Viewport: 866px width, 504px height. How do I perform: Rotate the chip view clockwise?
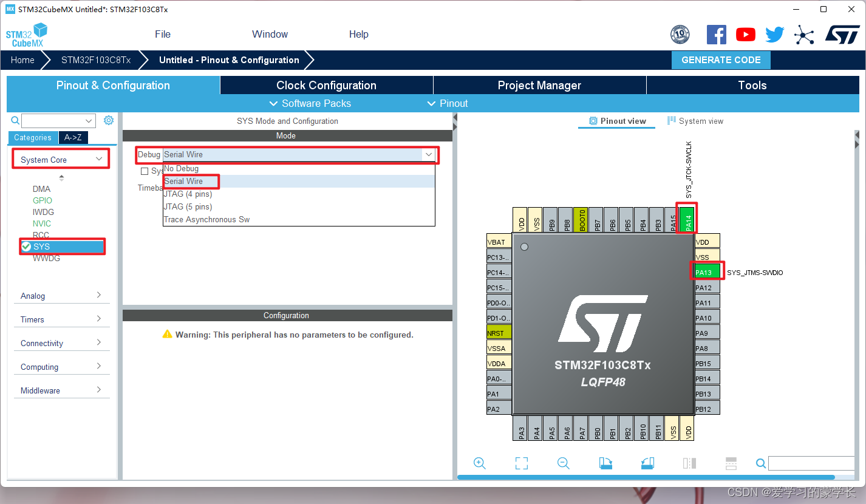pos(605,463)
